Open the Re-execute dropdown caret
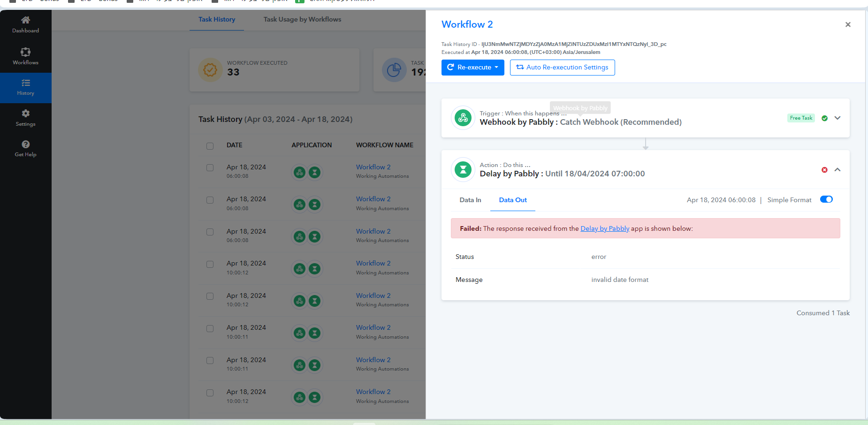This screenshot has height=425, width=868. (x=496, y=67)
